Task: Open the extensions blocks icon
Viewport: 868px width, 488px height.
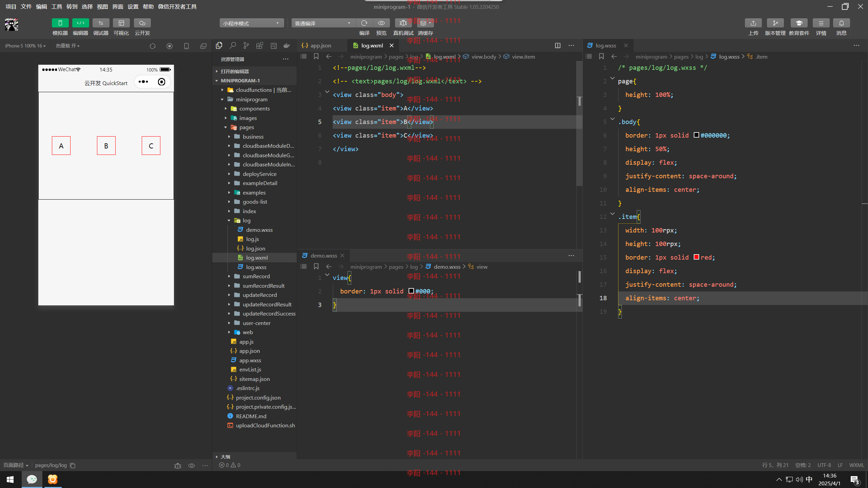Action: [260, 45]
